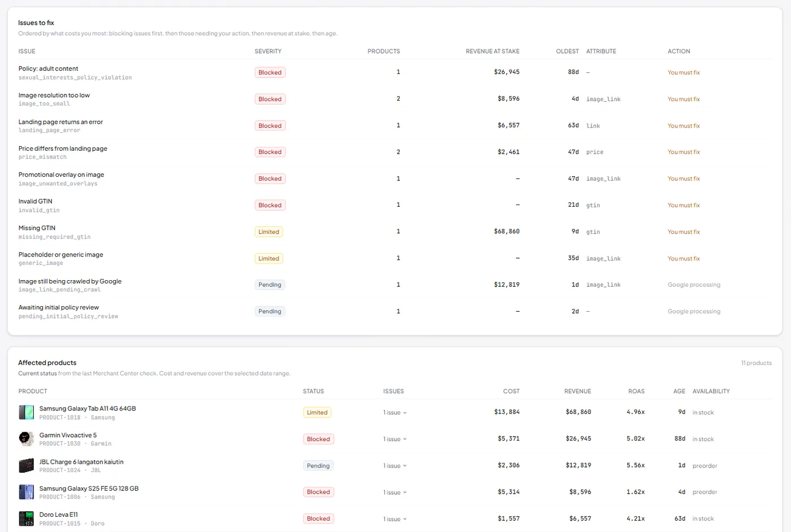Sort by the SEVERITY column header

(268, 51)
